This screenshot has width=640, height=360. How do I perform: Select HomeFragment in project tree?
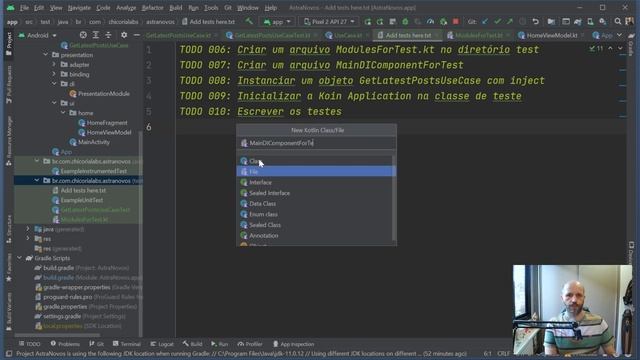(x=107, y=122)
